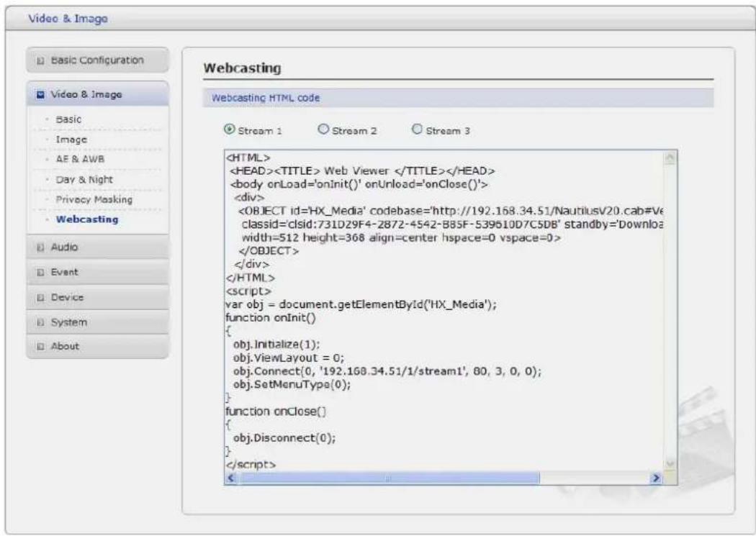Click the 'var obj = document.getElementById' line
This screenshot has width=756, height=536.
pyautogui.click(x=361, y=304)
